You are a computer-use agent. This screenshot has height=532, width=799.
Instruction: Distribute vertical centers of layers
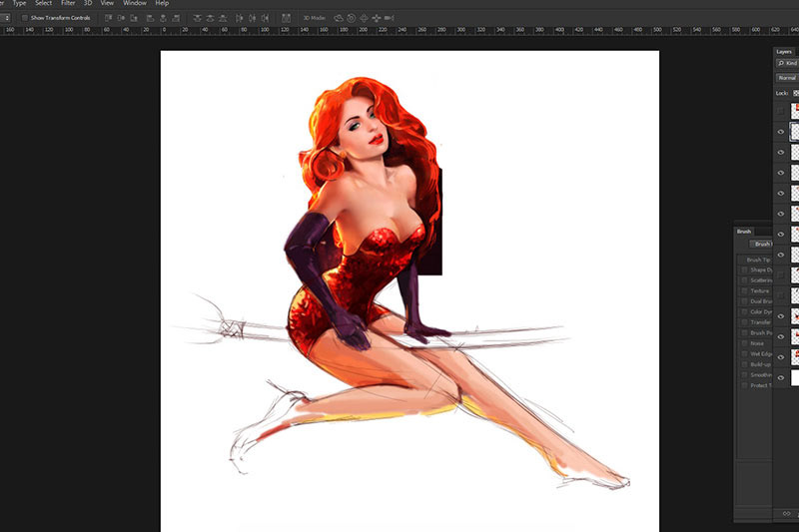coord(210,18)
